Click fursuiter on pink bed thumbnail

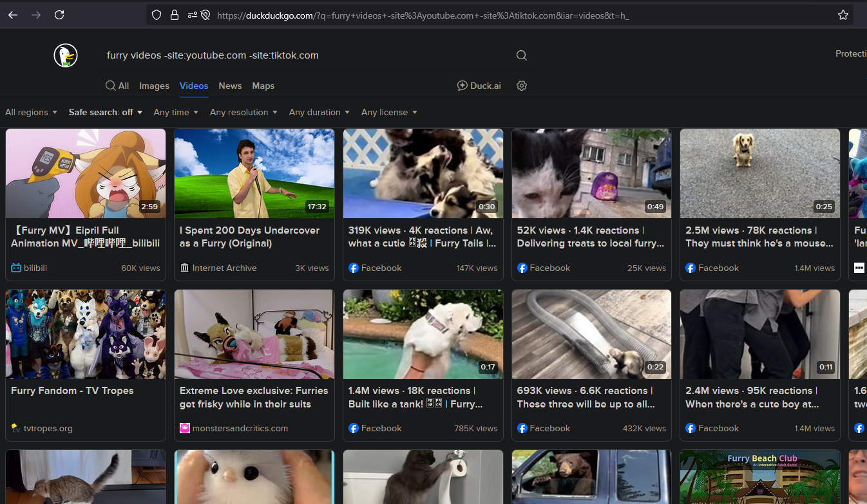(254, 334)
